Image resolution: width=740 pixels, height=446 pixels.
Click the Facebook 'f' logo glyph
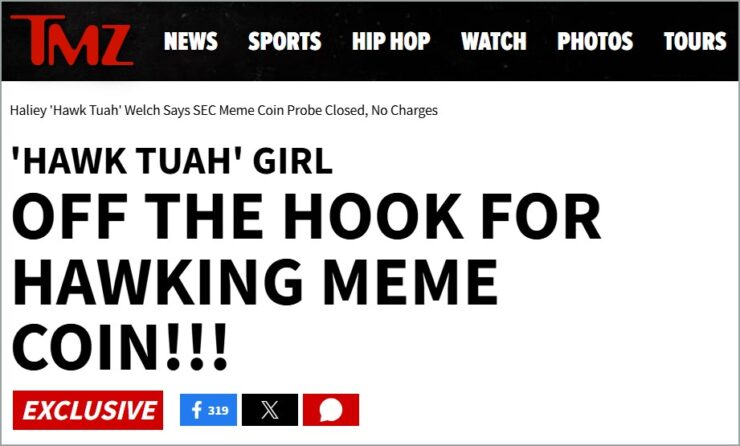(197, 410)
